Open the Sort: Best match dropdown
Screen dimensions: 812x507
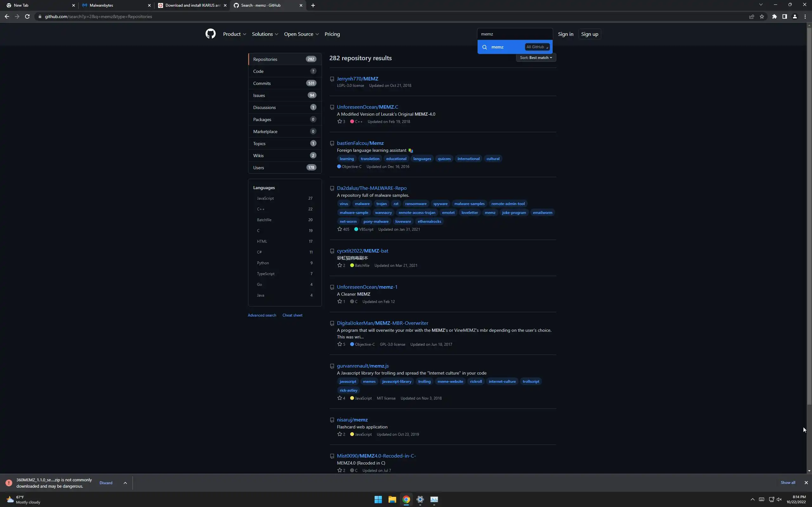pos(536,58)
